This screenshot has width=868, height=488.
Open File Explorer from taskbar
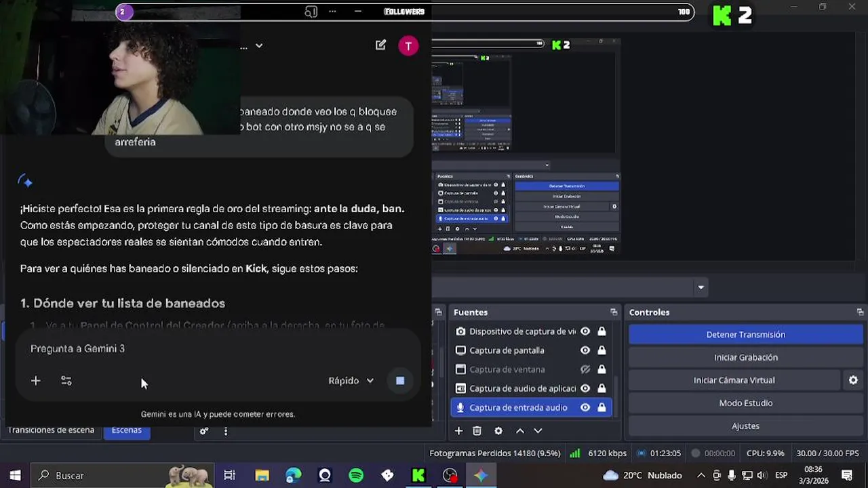point(262,475)
